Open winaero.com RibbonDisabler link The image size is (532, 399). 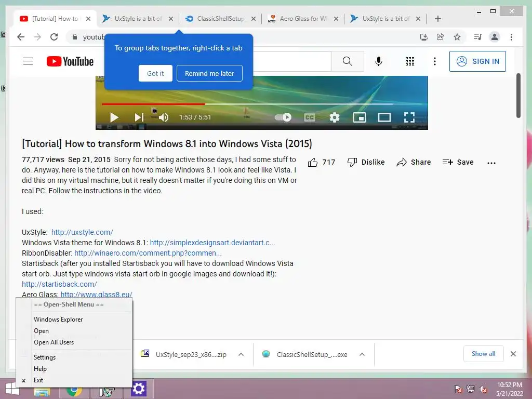pyautogui.click(x=148, y=253)
